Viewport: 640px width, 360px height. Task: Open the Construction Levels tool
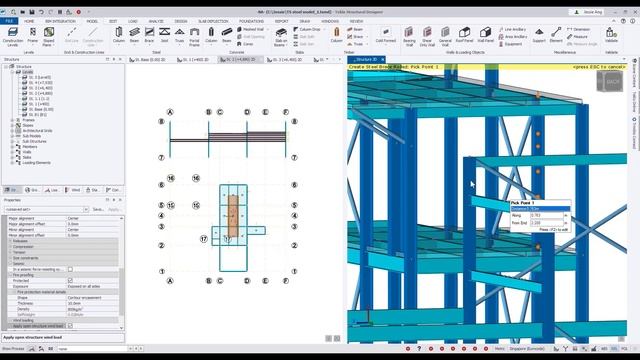[13, 36]
